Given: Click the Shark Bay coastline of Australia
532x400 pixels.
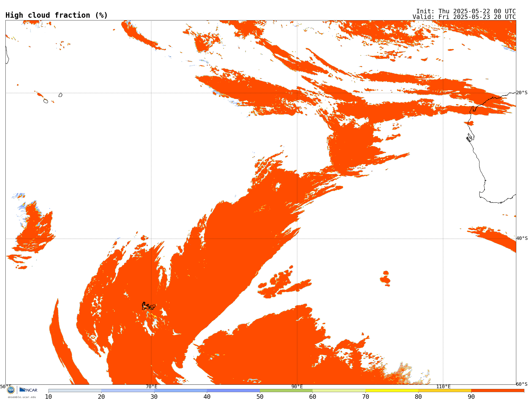Looking at the screenshot, I should pos(471,137).
